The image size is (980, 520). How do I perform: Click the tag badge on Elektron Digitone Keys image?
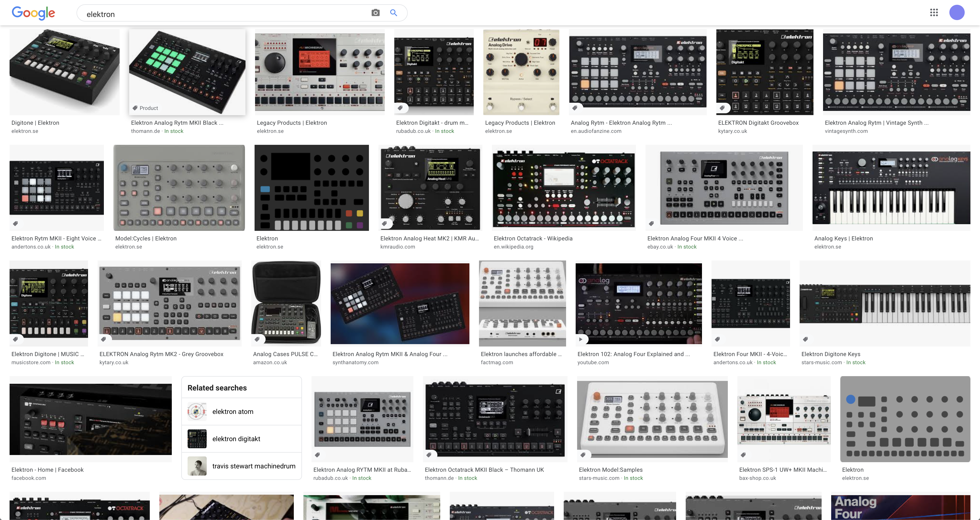805,339
